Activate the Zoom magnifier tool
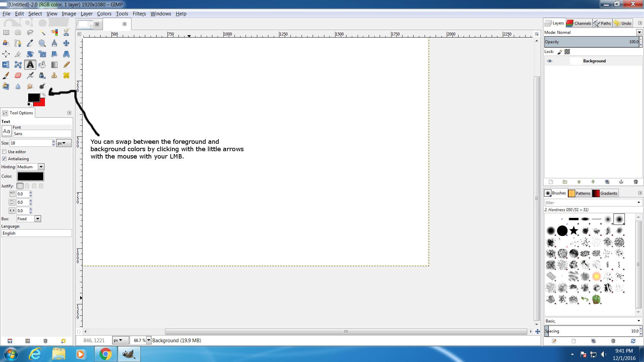The height and width of the screenshot is (362, 644). [x=42, y=43]
